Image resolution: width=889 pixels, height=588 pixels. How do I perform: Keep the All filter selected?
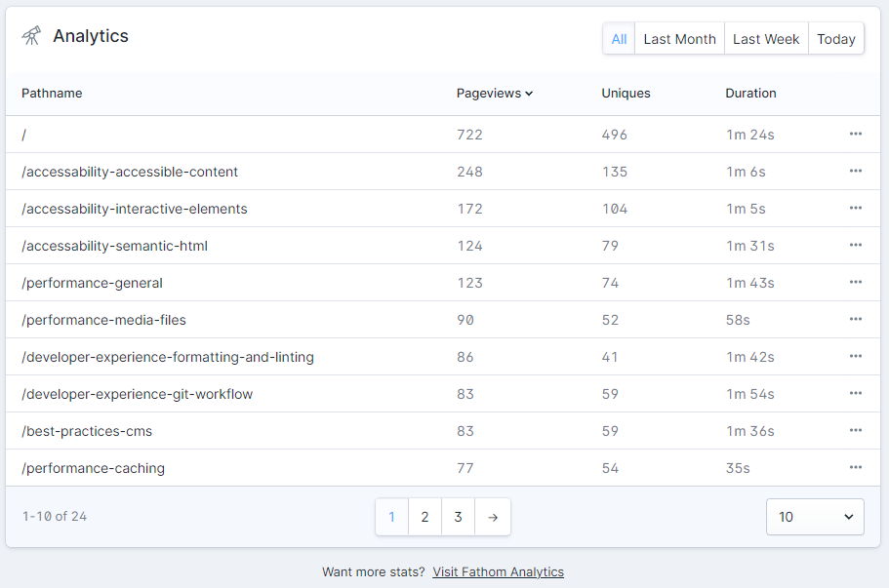click(619, 38)
